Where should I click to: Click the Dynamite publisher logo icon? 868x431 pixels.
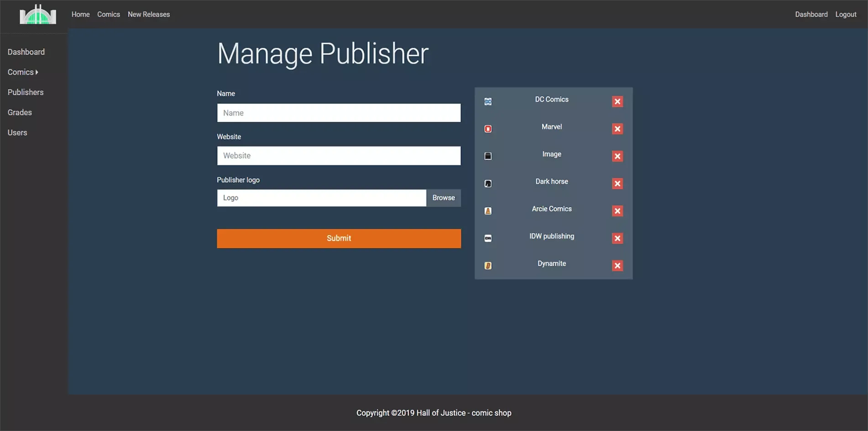point(488,266)
